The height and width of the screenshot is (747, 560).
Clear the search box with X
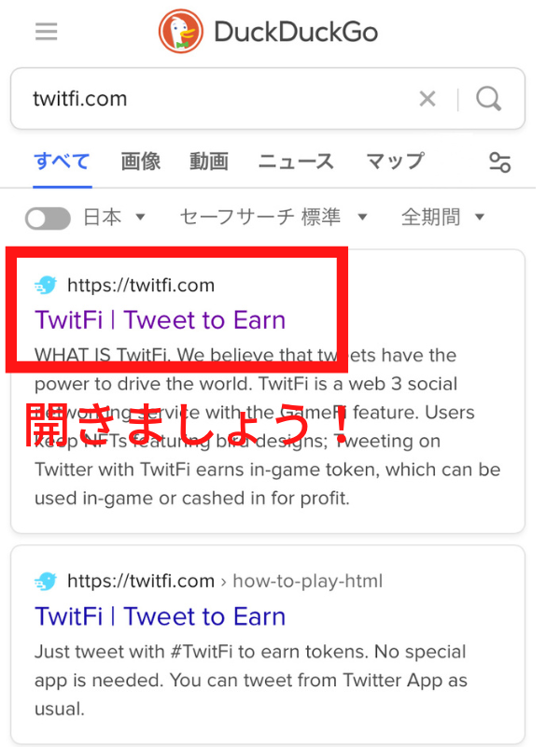pos(427,99)
